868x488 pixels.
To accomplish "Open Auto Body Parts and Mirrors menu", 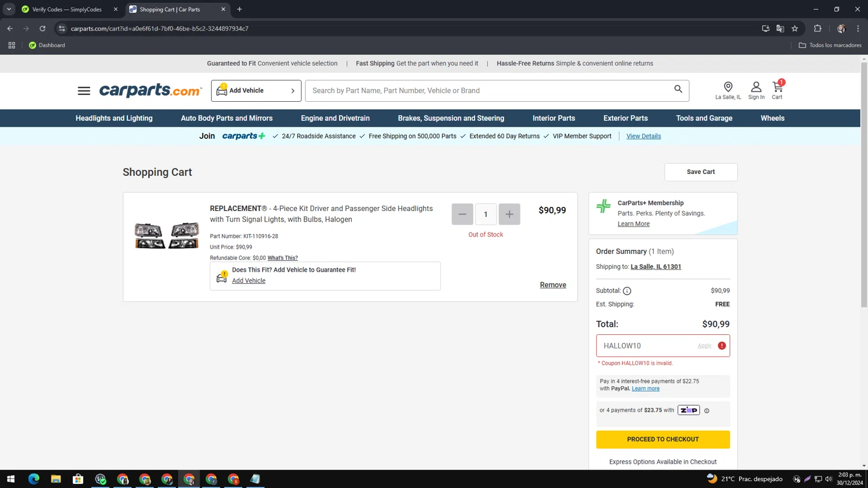I will click(227, 118).
